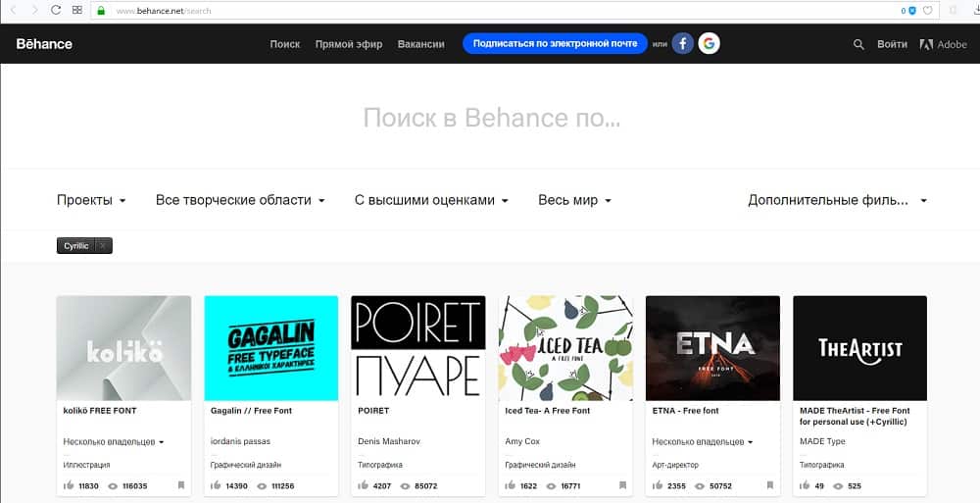Open the Вакансии nav item
Screen dimensions: 980x503
click(x=421, y=44)
